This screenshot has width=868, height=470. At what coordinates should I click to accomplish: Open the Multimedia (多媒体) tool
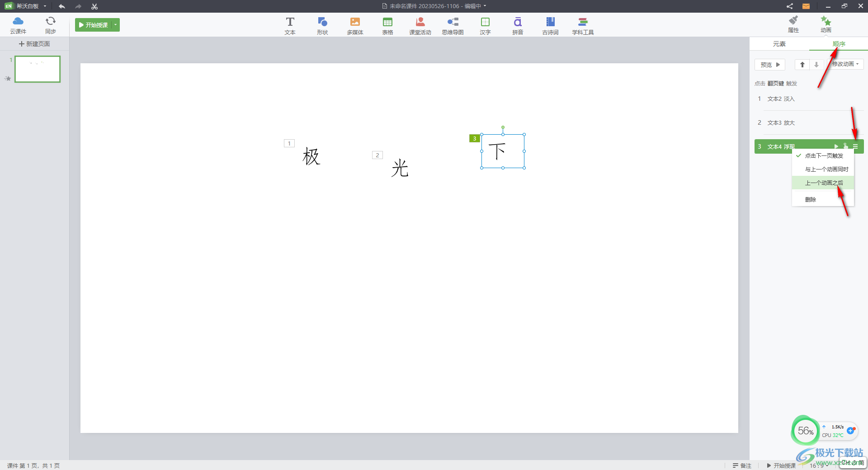click(355, 26)
